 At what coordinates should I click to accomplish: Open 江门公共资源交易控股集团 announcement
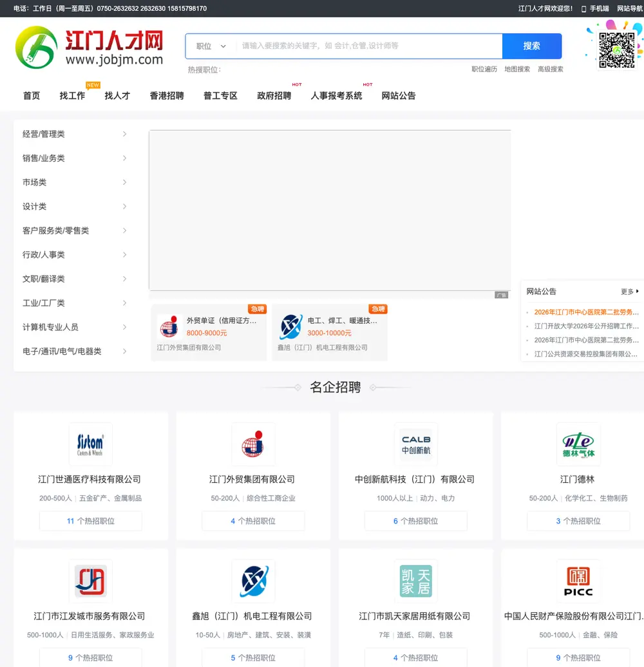pos(586,354)
